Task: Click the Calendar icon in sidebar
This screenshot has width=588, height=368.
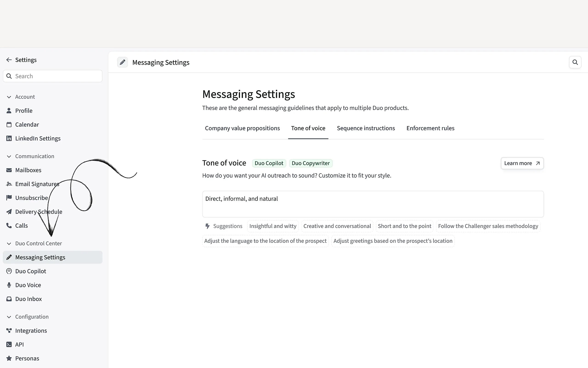Action: click(9, 125)
